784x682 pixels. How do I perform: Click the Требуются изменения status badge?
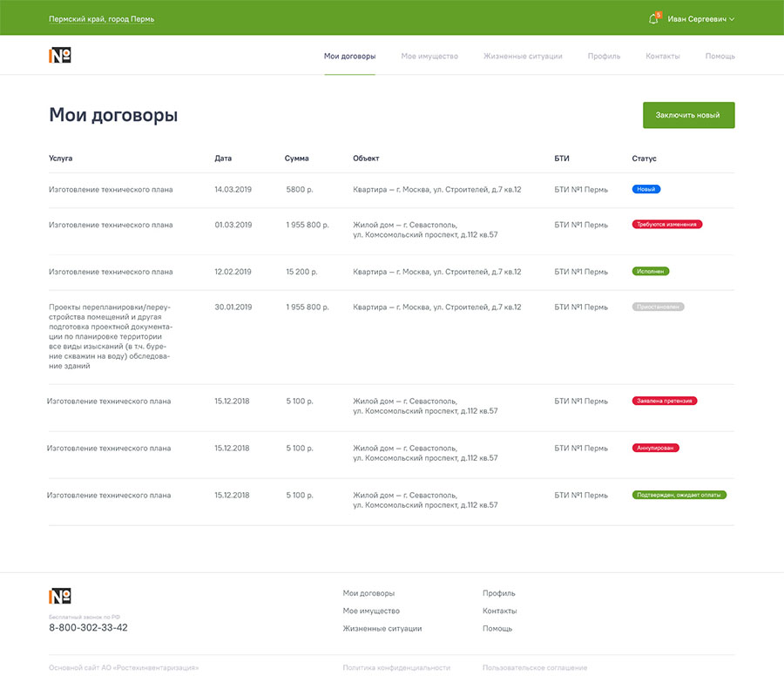tap(667, 225)
